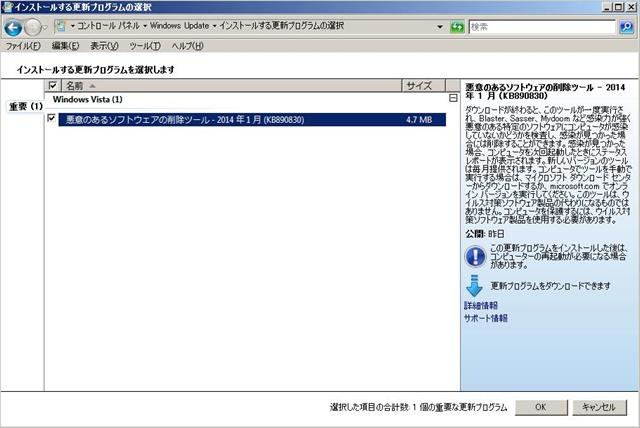This screenshot has width=640, height=428.
Task: Click the OK button
Action: tap(541, 407)
